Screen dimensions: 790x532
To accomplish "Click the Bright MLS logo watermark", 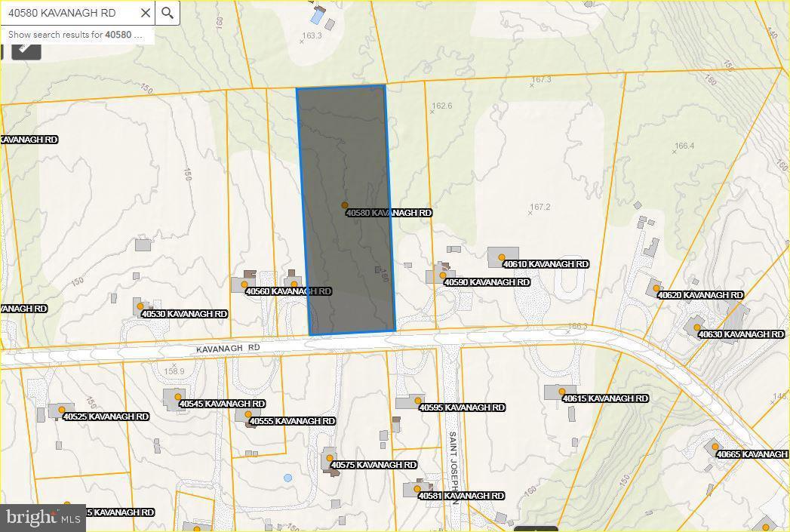I will pyautogui.click(x=43, y=518).
